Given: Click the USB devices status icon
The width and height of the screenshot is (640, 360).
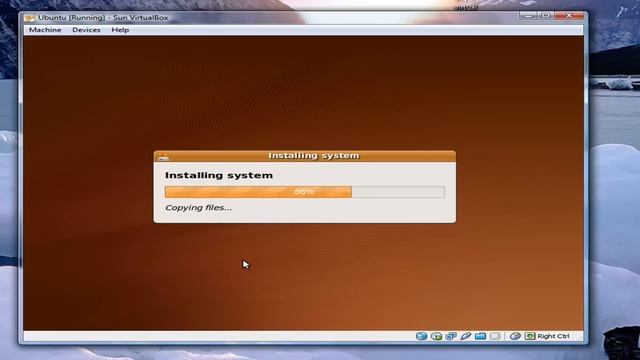Looking at the screenshot, I should (465, 336).
